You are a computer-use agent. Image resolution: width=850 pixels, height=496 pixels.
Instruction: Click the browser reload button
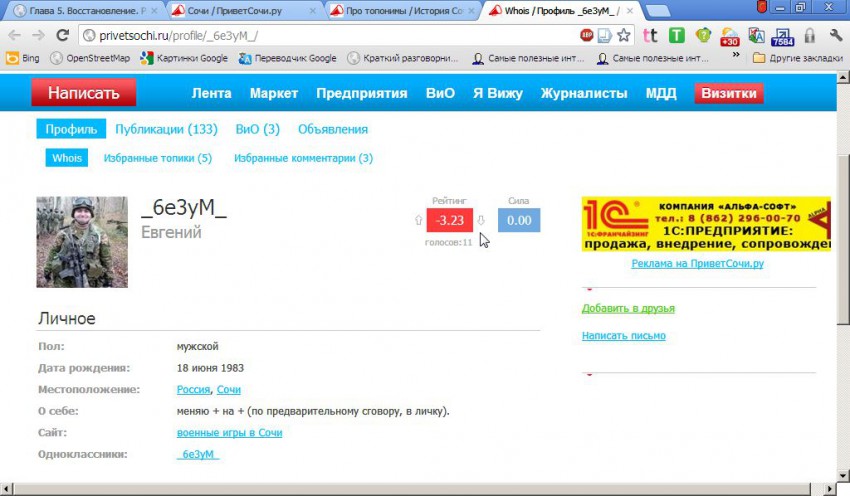click(63, 35)
